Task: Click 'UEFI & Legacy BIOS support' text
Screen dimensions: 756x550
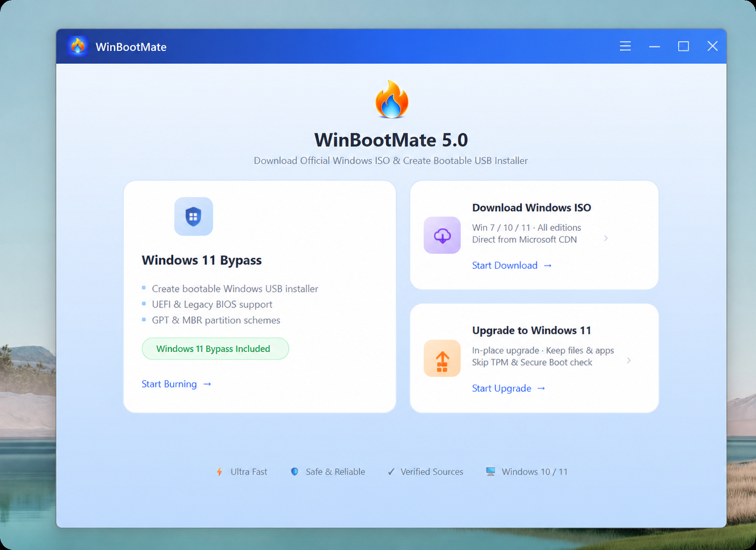Action: coord(212,304)
